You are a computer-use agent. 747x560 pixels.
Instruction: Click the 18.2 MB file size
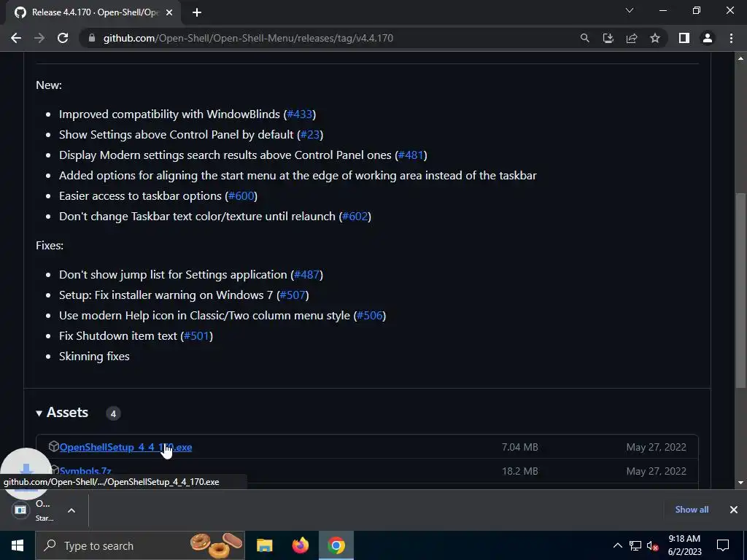(519, 472)
